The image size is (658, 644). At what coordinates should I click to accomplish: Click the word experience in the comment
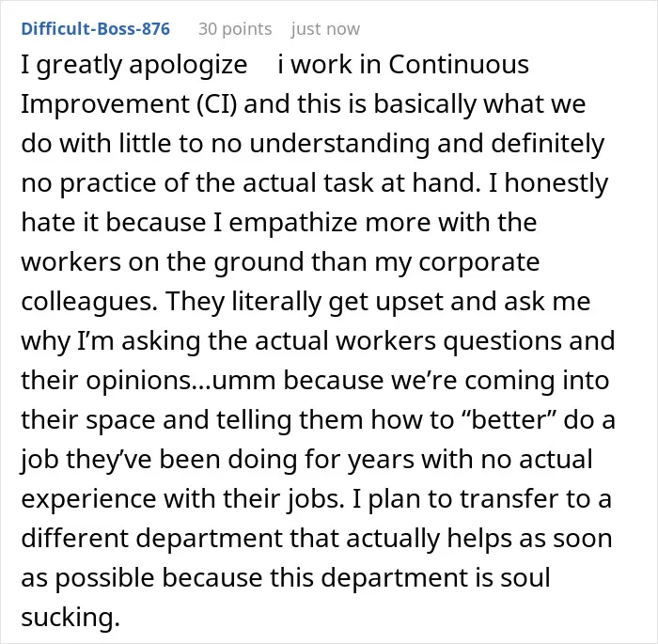(88, 499)
